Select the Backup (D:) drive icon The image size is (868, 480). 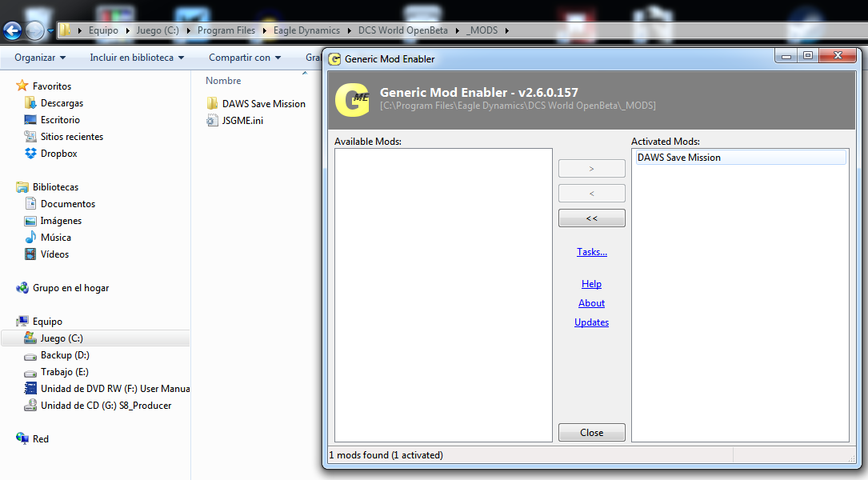(30, 356)
